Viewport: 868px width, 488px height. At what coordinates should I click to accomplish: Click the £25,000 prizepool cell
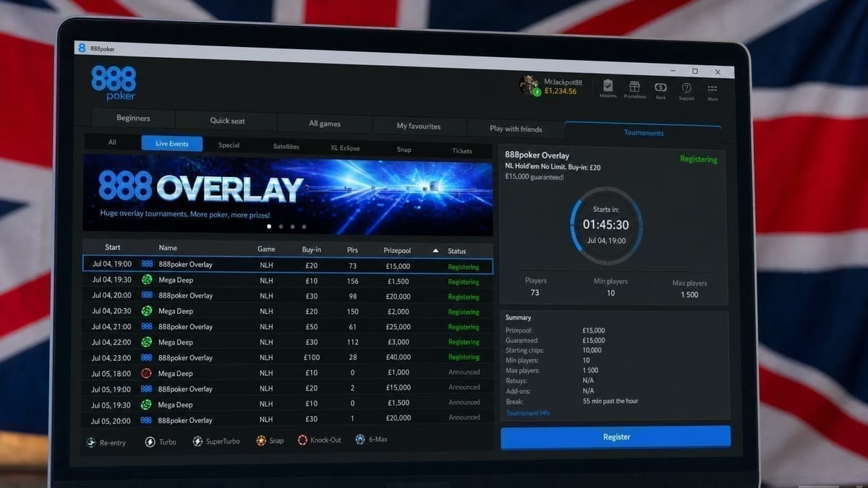tap(398, 326)
